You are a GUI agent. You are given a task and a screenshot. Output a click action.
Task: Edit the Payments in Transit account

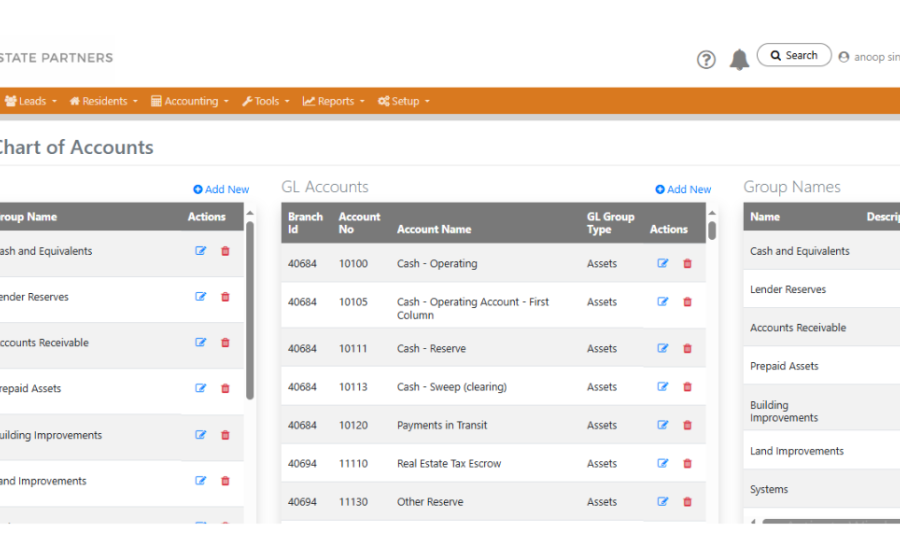(x=662, y=425)
